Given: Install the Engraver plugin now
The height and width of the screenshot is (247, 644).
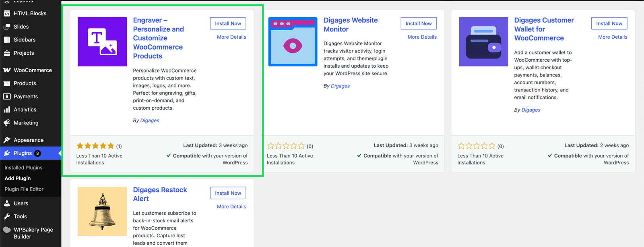Looking at the screenshot, I should coord(228,23).
